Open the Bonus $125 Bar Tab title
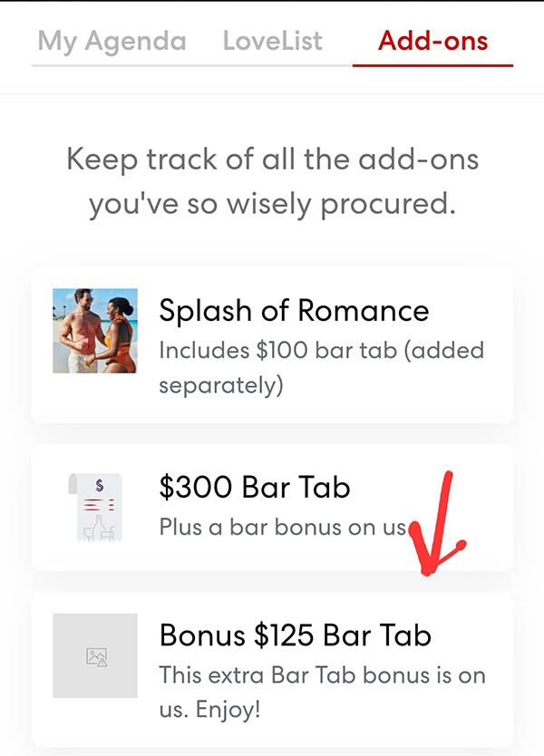 pyautogui.click(x=296, y=635)
